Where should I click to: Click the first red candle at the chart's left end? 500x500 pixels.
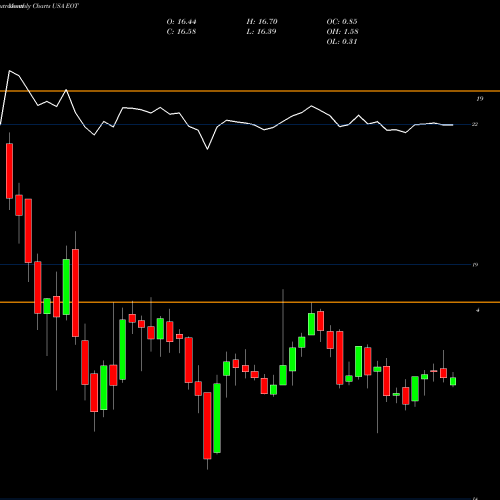9,171
